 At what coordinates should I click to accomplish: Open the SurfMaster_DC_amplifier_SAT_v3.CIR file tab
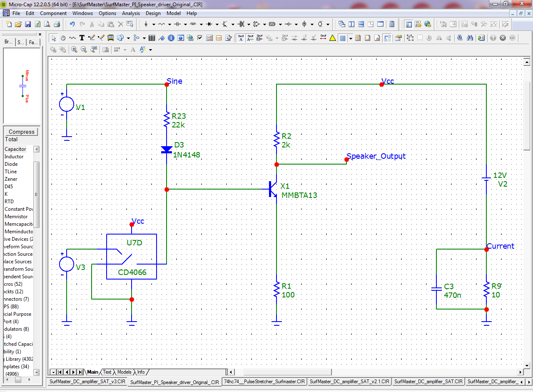coord(87,381)
